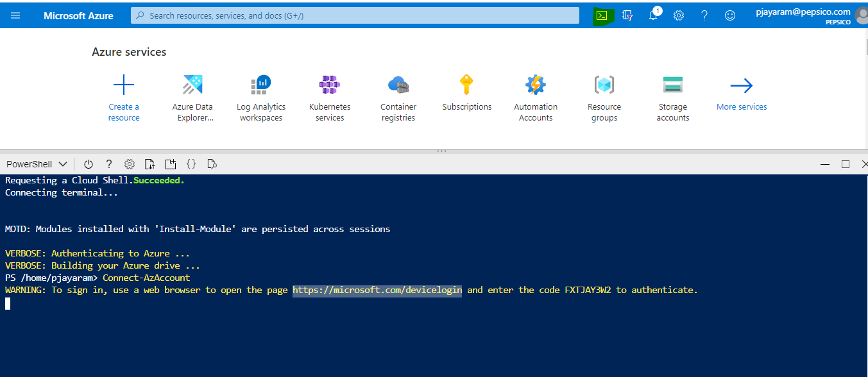Open the portal hamburger menu

(x=15, y=15)
